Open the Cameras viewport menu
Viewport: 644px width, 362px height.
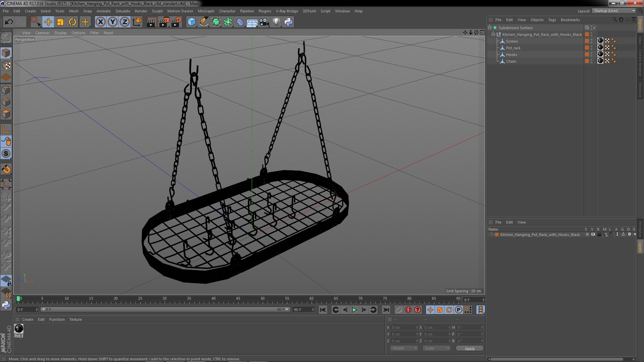(x=42, y=33)
